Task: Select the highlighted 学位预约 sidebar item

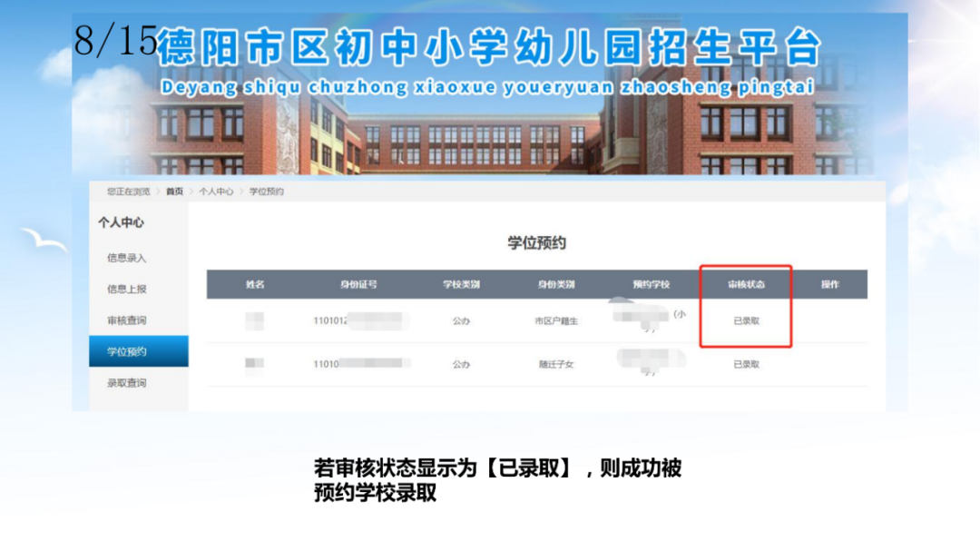Action: pos(139,351)
